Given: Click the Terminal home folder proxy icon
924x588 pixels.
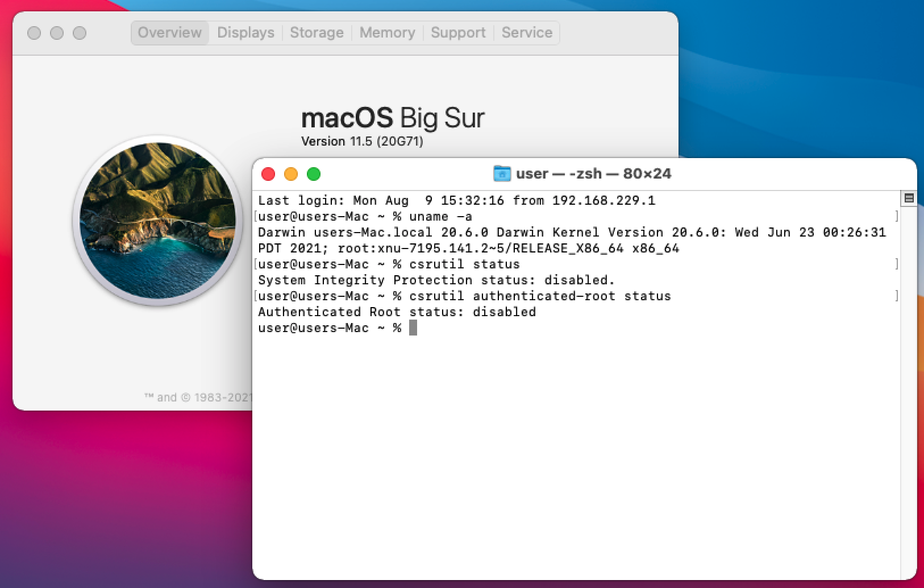Looking at the screenshot, I should (502, 173).
